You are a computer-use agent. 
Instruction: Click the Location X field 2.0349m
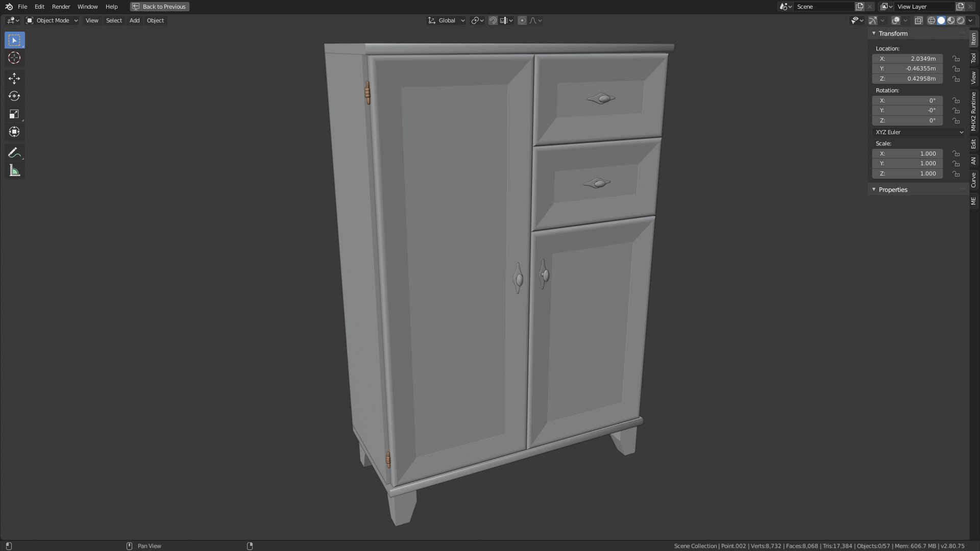pyautogui.click(x=908, y=59)
